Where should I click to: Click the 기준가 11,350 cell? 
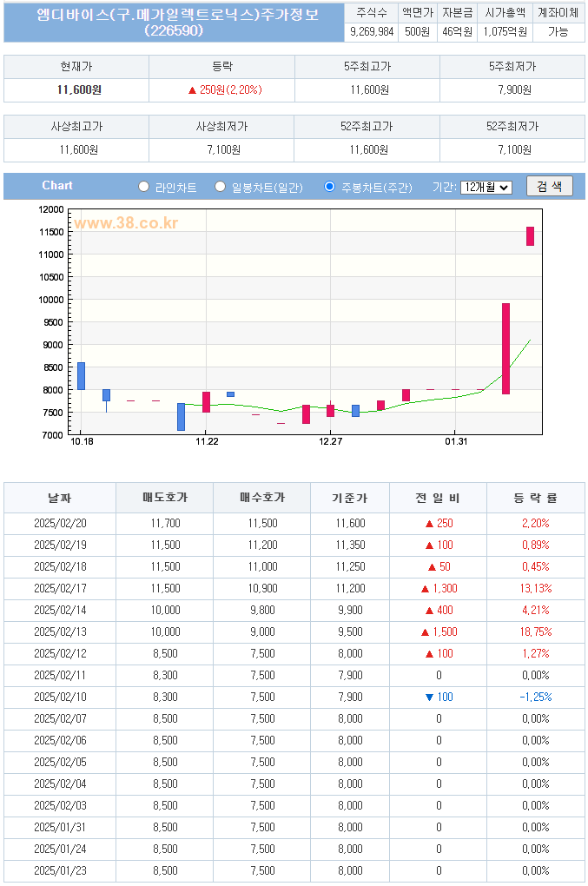350,545
